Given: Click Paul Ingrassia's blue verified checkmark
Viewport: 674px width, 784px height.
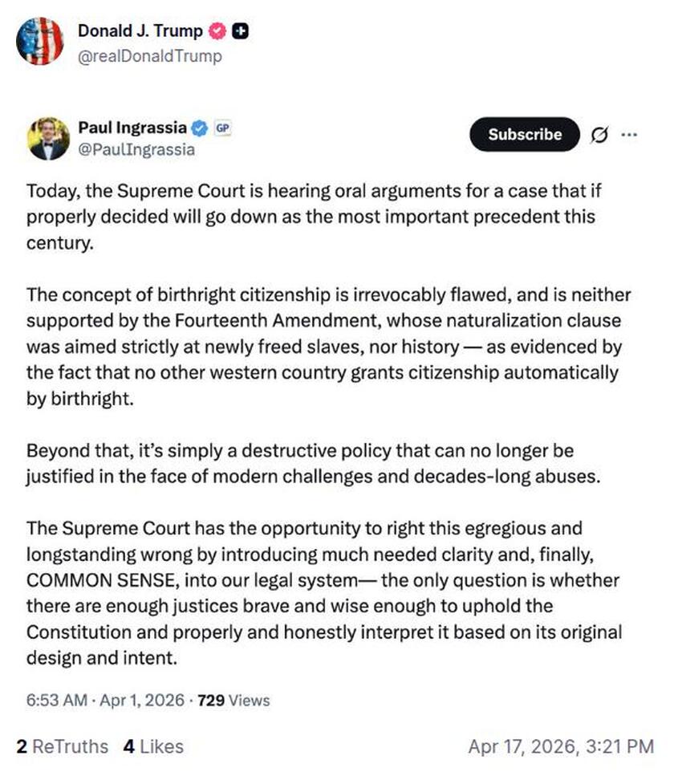Looking at the screenshot, I should [199, 128].
